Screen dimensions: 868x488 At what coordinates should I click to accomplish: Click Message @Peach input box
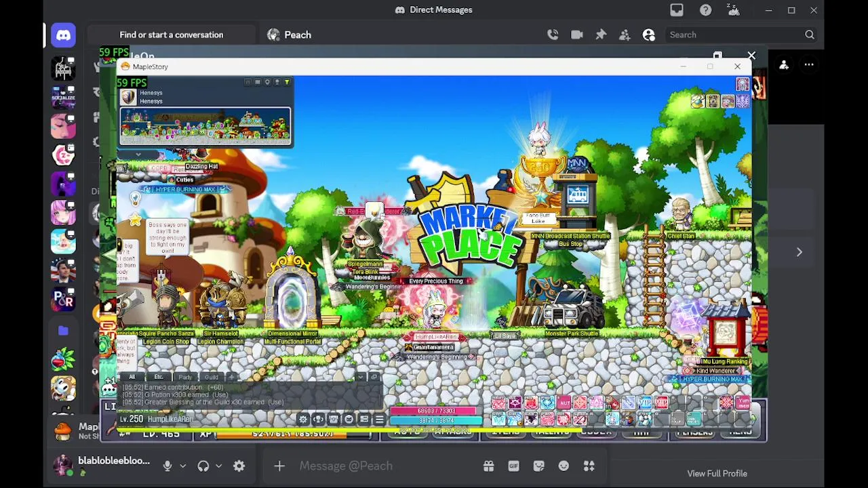coord(387,466)
